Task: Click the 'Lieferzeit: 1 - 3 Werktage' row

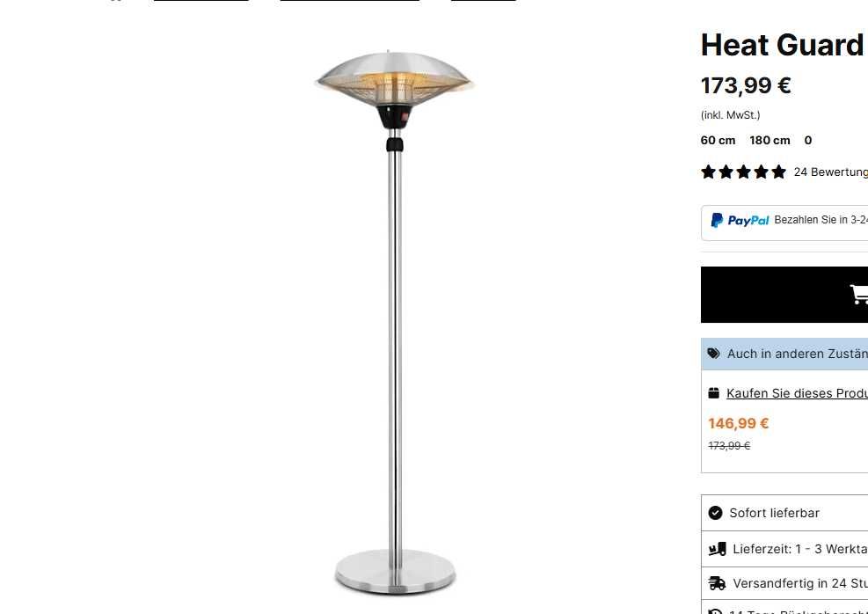Action: point(784,549)
